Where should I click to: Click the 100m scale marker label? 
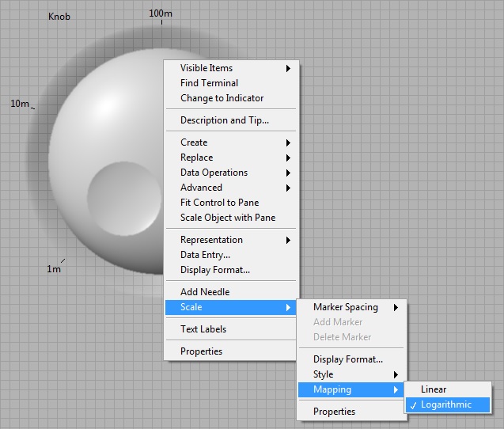tap(161, 13)
